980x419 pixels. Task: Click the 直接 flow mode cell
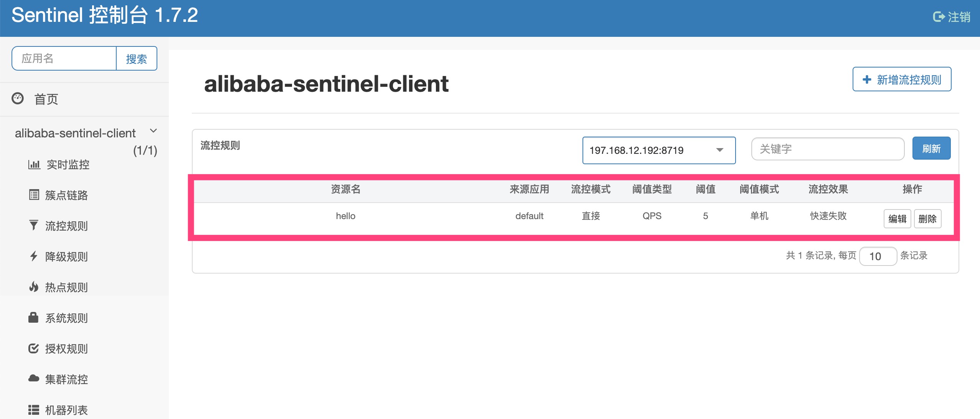click(591, 216)
